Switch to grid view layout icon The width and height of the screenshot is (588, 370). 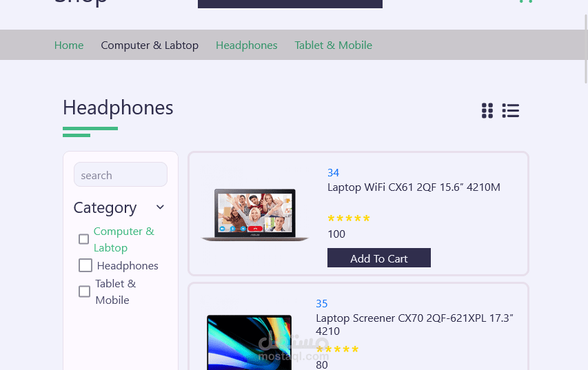point(487,111)
